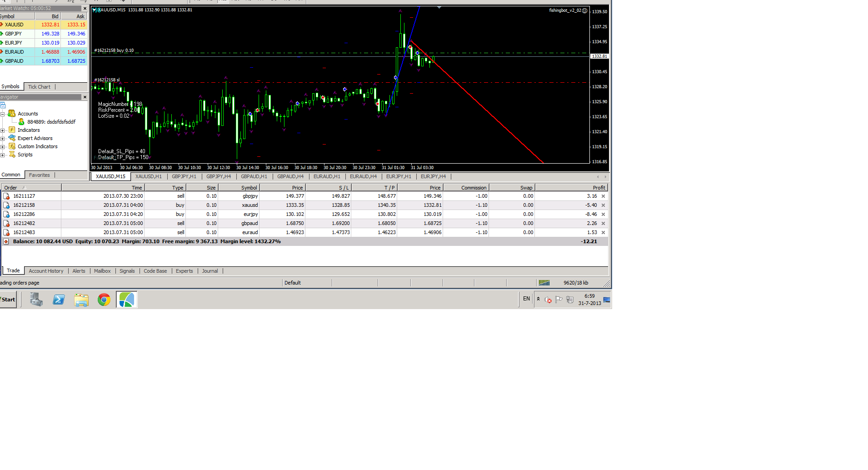Collapse the Accounts tree node
Image resolution: width=868 pixels, height=470 pixels.
[3, 114]
